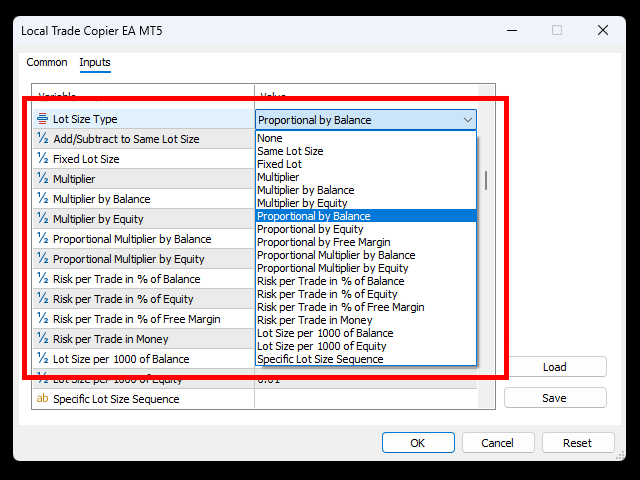Pick Proportional Multiplier by Equity in dropdown list
This screenshot has width=640, height=480.
tap(366, 268)
